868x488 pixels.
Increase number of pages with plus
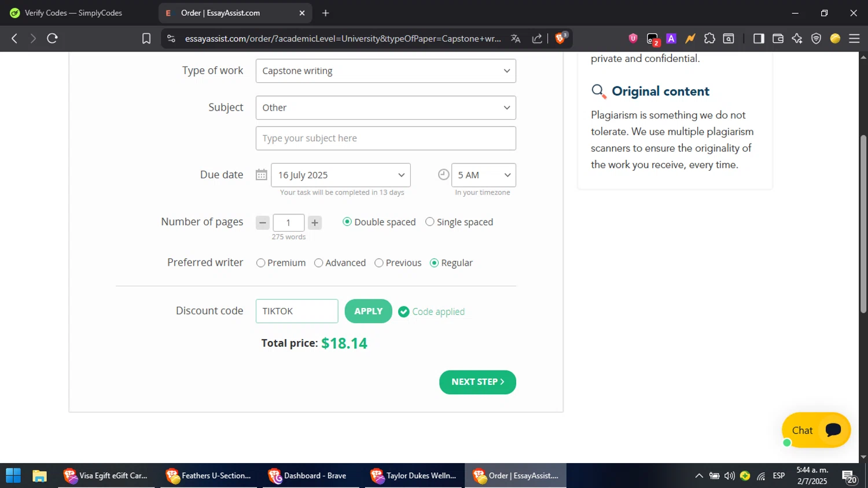pyautogui.click(x=315, y=223)
